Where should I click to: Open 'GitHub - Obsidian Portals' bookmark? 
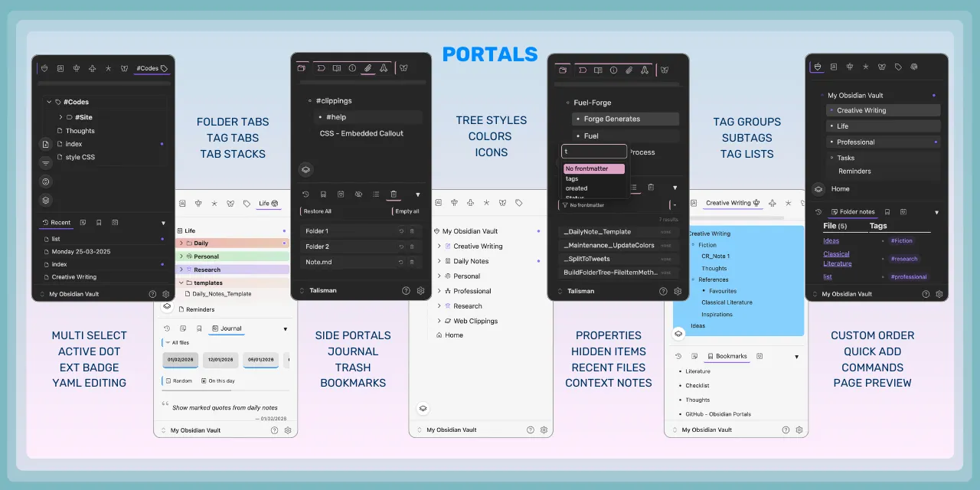pyautogui.click(x=718, y=414)
